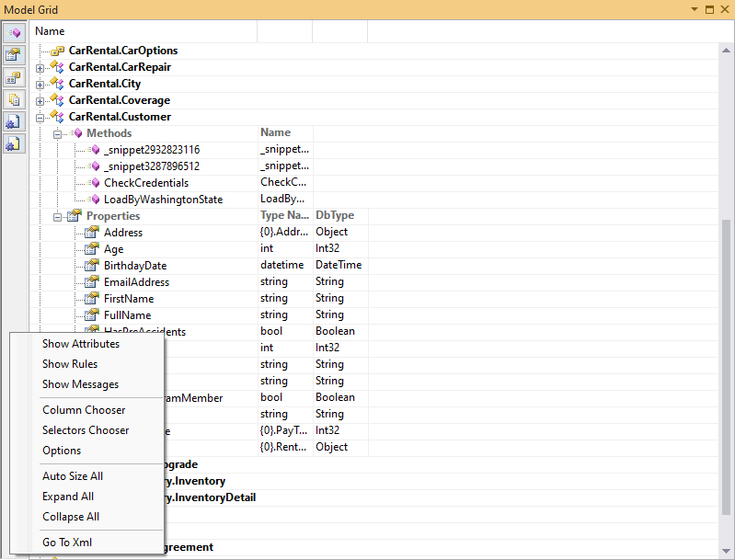The height and width of the screenshot is (560, 735).
Task: Select the EmailAddress property row
Action: pyautogui.click(x=136, y=282)
